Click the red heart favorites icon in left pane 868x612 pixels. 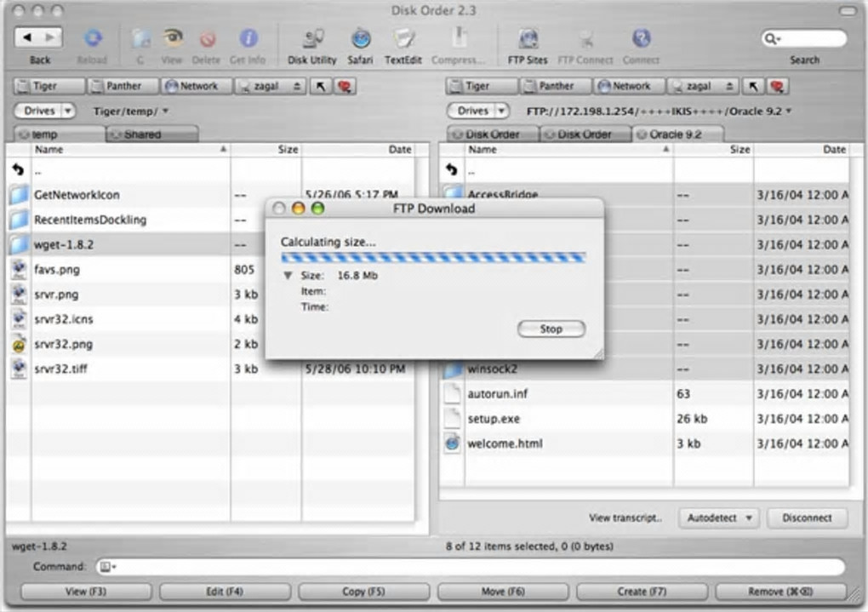(x=345, y=87)
